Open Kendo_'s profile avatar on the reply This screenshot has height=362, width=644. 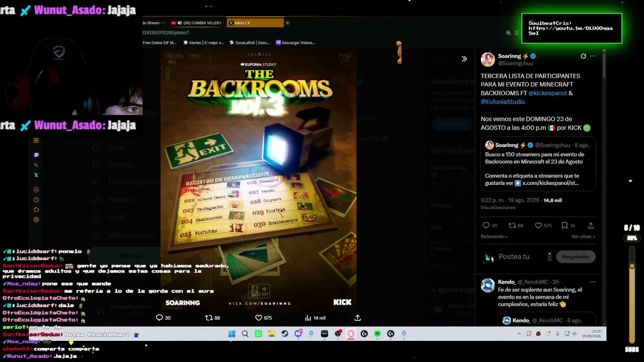click(x=488, y=286)
